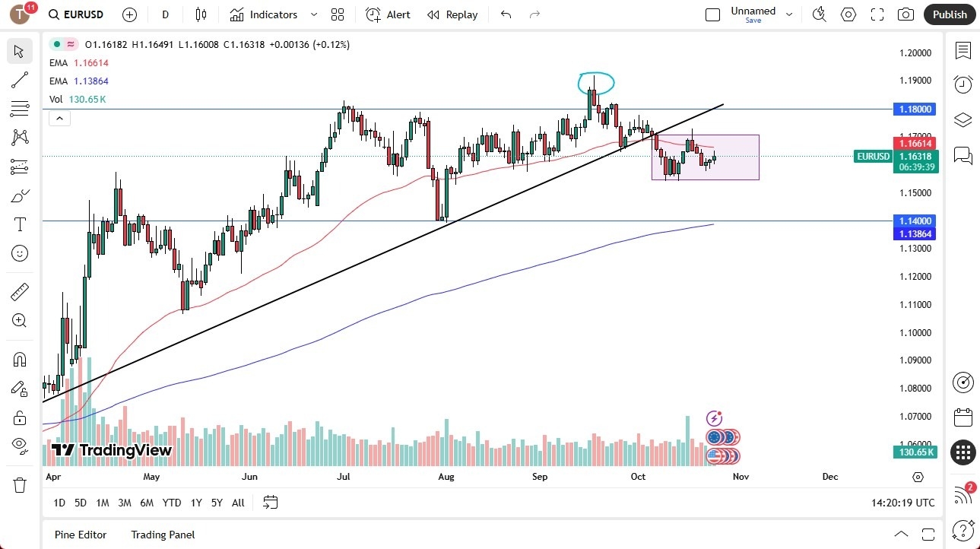Click the EURUSD symbol search box

[75, 14]
